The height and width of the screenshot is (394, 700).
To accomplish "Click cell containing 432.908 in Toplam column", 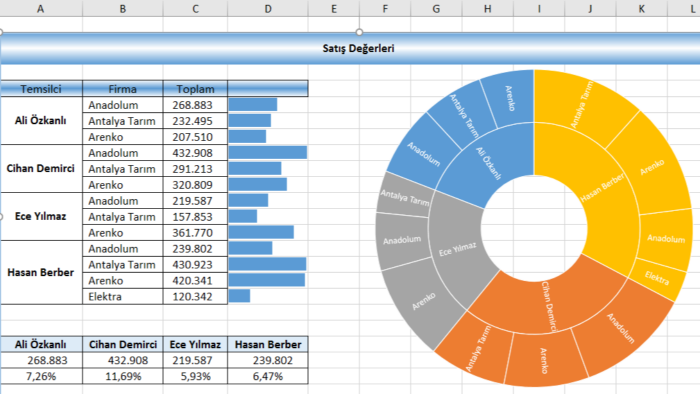I will click(196, 153).
